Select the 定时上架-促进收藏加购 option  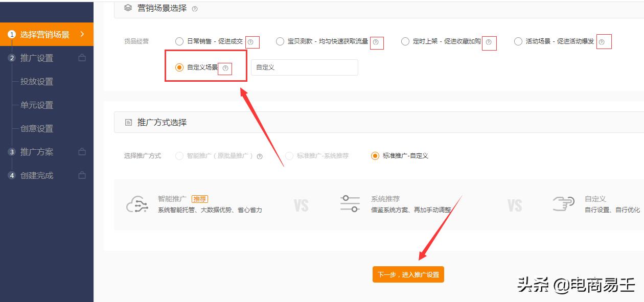[405, 41]
